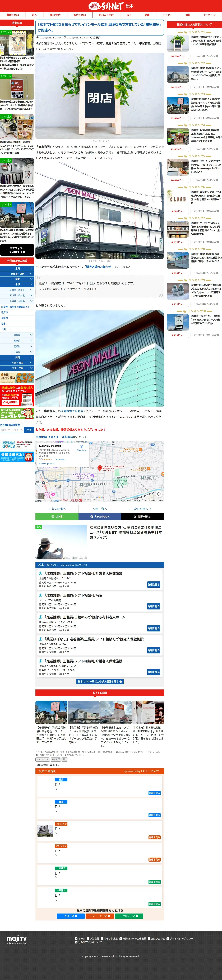Expand the 九州・沖縄 region menu

click(x=17, y=368)
